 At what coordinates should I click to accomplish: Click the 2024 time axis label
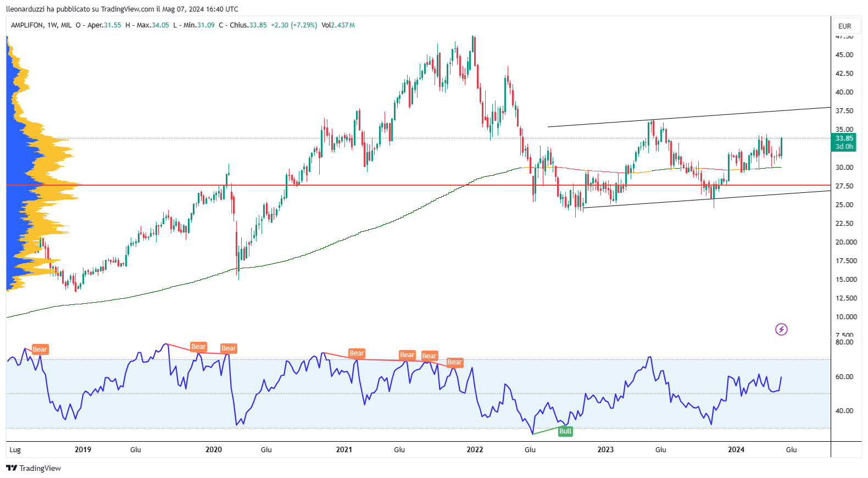click(736, 449)
